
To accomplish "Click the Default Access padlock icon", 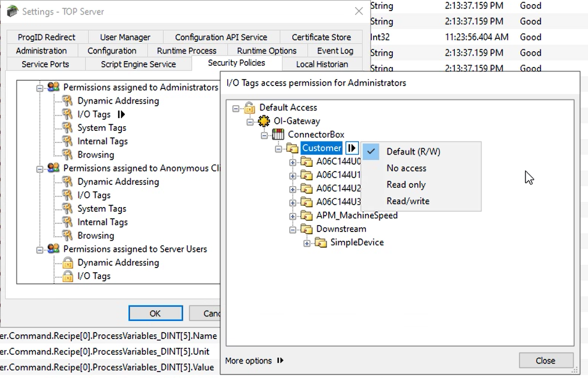I will point(250,108).
